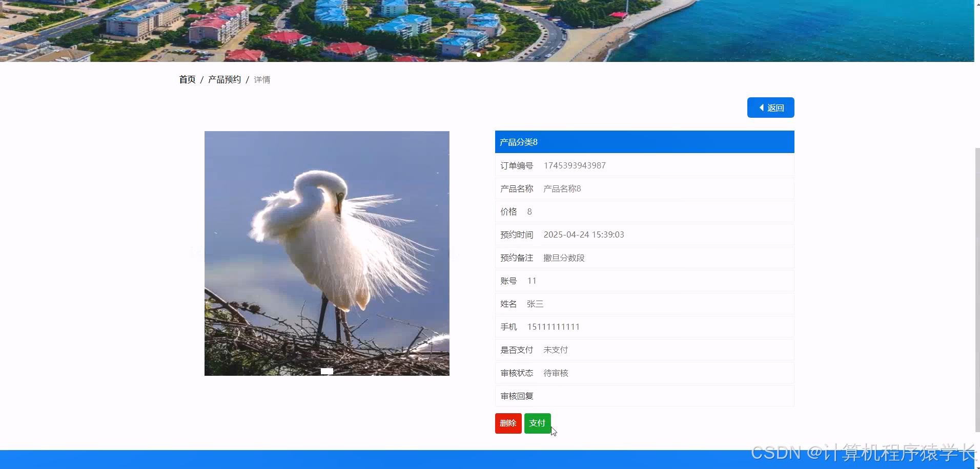Click the back arrow icon on 返回 button
This screenshot has height=469, width=980.
pos(761,108)
